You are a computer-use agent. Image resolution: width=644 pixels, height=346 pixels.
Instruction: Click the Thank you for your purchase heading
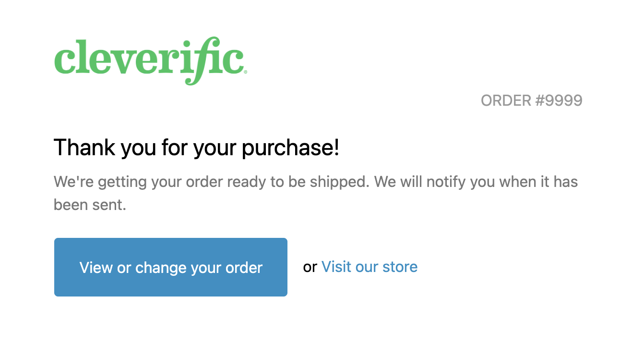pyautogui.click(x=197, y=148)
